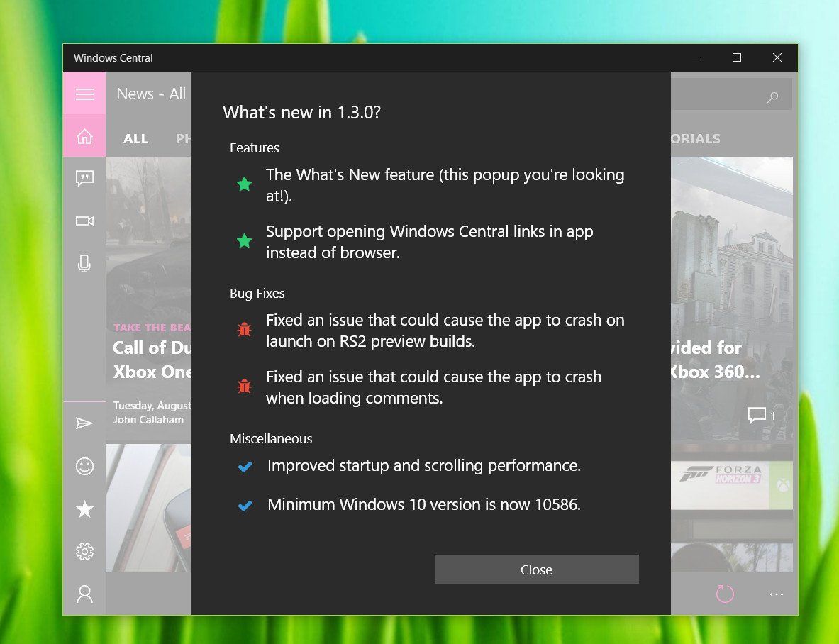Select the favorites star icon
This screenshot has width=839, height=644.
point(84,509)
